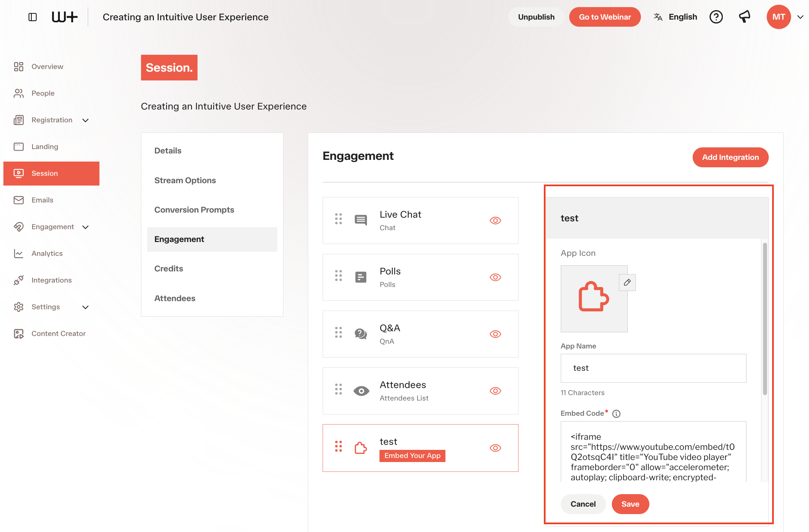Click the test puzzle icon in list

point(361,448)
